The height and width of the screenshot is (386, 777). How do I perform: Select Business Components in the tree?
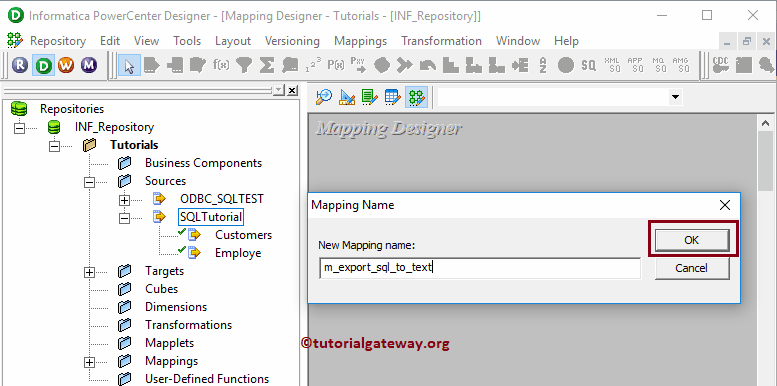pos(203,163)
